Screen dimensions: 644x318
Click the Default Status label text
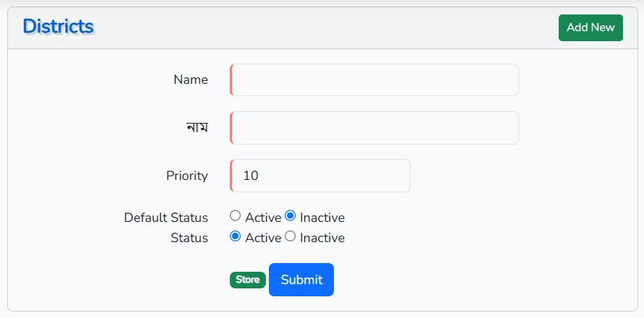pos(166,218)
